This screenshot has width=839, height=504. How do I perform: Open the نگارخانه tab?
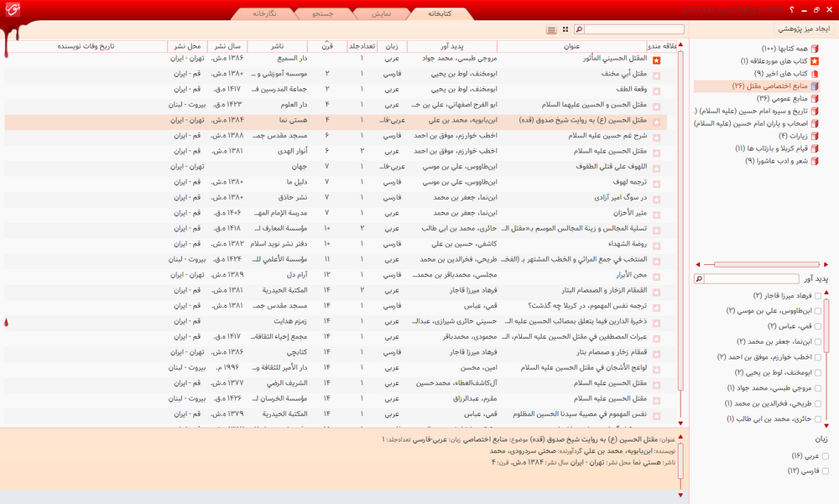point(264,13)
